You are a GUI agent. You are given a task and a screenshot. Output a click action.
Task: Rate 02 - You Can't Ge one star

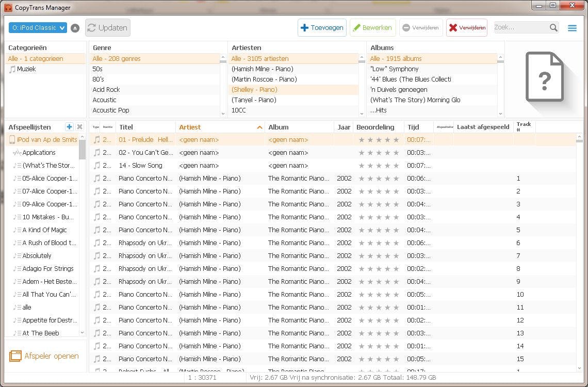[x=362, y=153]
